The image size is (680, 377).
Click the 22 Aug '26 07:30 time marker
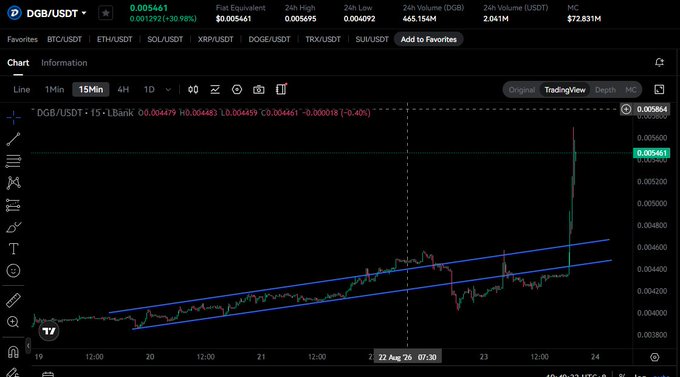pos(407,357)
